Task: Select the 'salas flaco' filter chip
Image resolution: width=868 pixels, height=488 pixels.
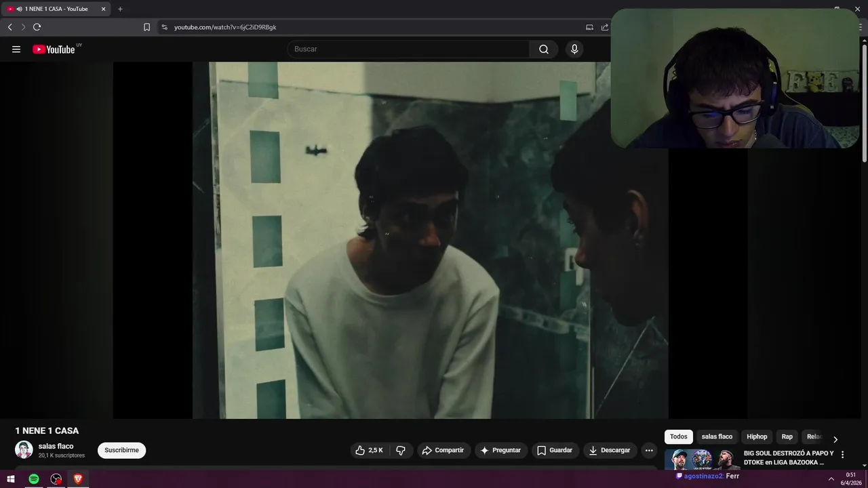Action: [717, 436]
